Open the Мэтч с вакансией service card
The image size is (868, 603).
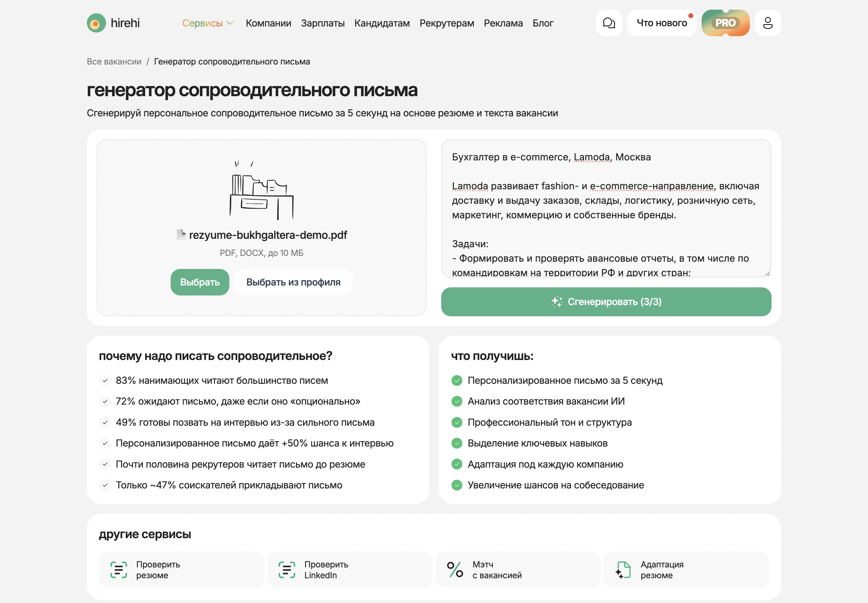point(517,569)
